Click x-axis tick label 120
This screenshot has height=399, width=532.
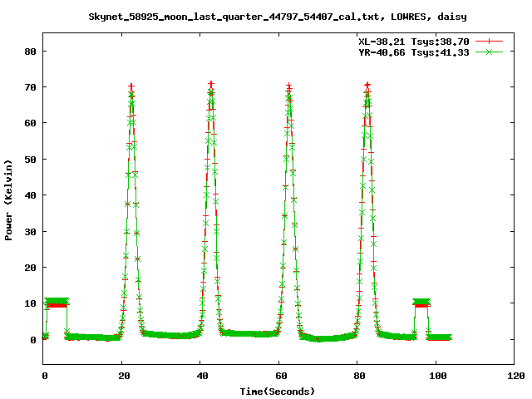click(x=516, y=376)
